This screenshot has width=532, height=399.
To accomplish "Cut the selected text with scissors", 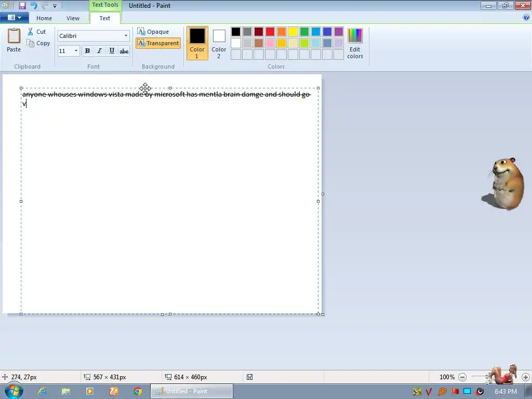I will pyautogui.click(x=31, y=32).
